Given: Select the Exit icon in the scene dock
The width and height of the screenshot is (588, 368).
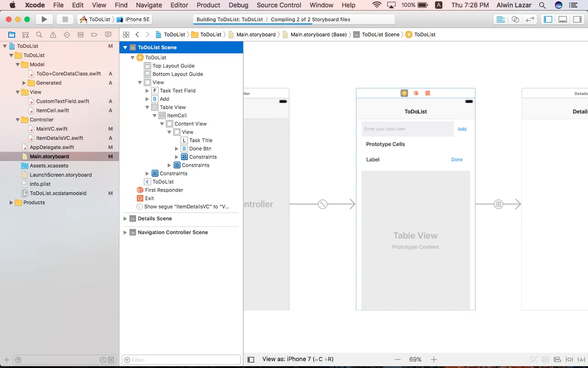Looking at the screenshot, I should pos(428,93).
